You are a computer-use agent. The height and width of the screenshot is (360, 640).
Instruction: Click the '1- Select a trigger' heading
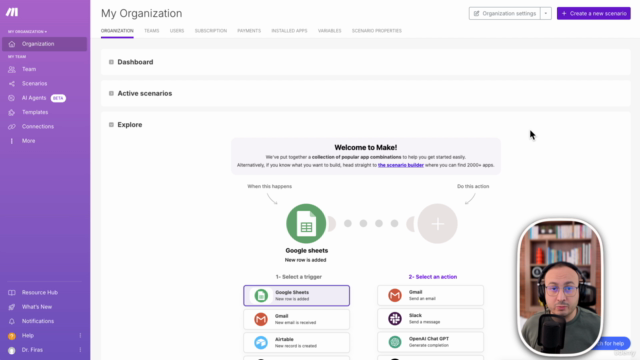click(298, 277)
